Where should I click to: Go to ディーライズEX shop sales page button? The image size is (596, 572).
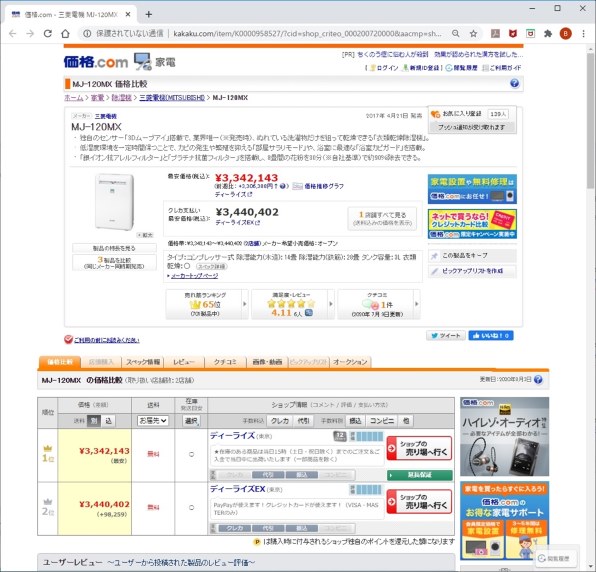pyautogui.click(x=420, y=501)
